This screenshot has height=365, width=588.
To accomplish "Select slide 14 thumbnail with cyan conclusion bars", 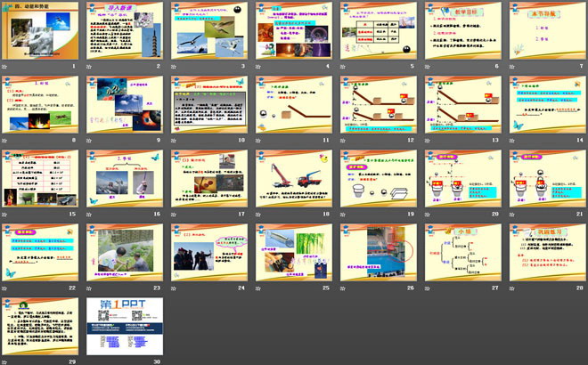I will (548, 104).
